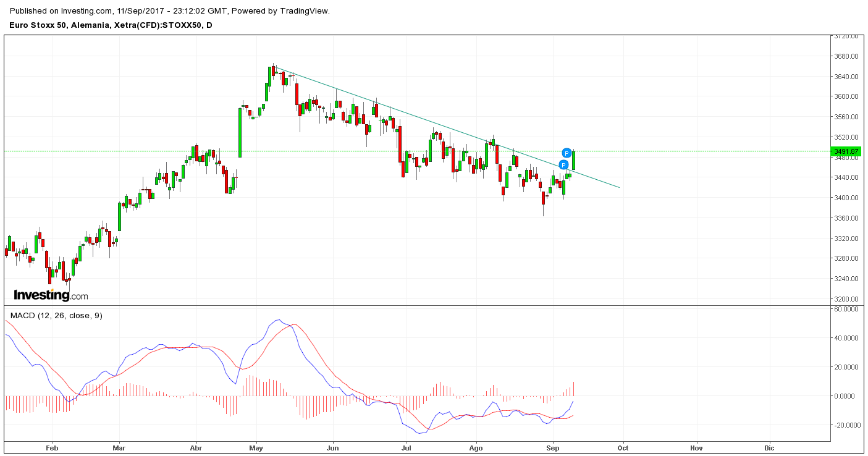Click the Published on Investing.com header line
868x456 pixels.
pos(170,11)
